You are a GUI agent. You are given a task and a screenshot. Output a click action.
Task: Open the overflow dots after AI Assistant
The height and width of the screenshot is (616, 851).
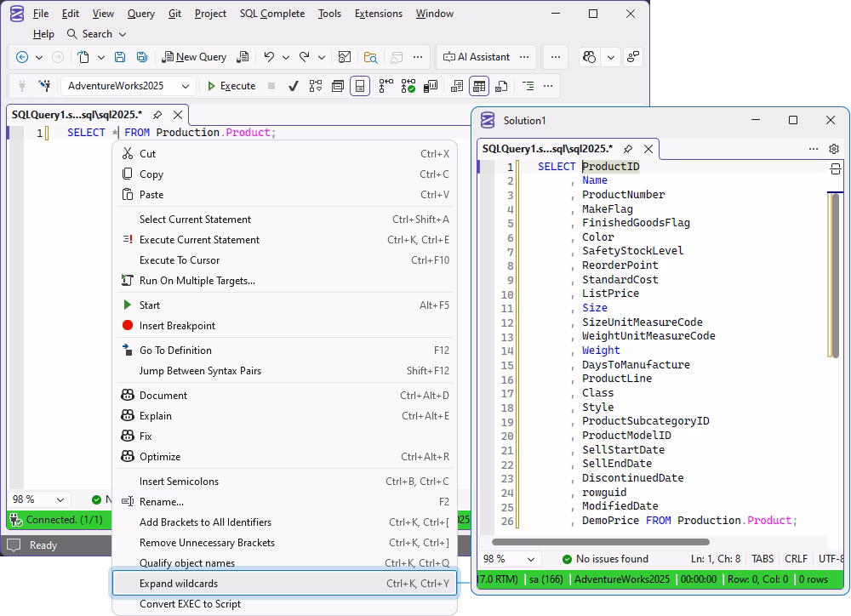[x=523, y=57]
